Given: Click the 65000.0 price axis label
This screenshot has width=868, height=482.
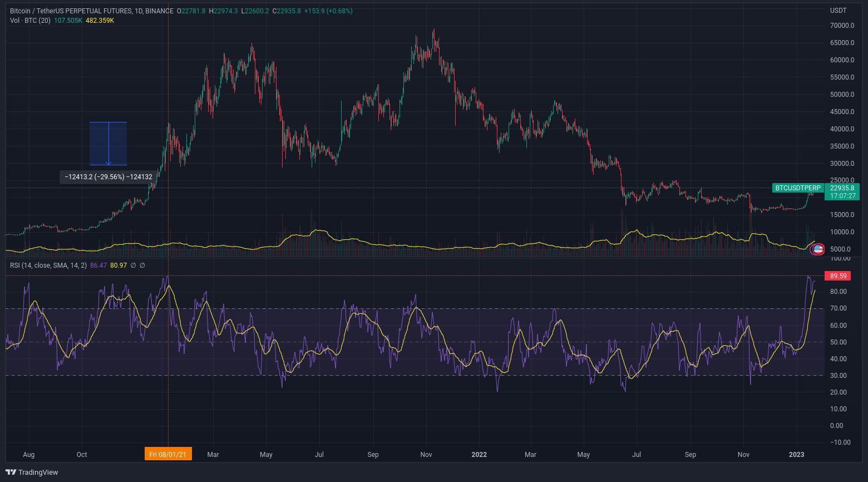Looking at the screenshot, I should 842,43.
